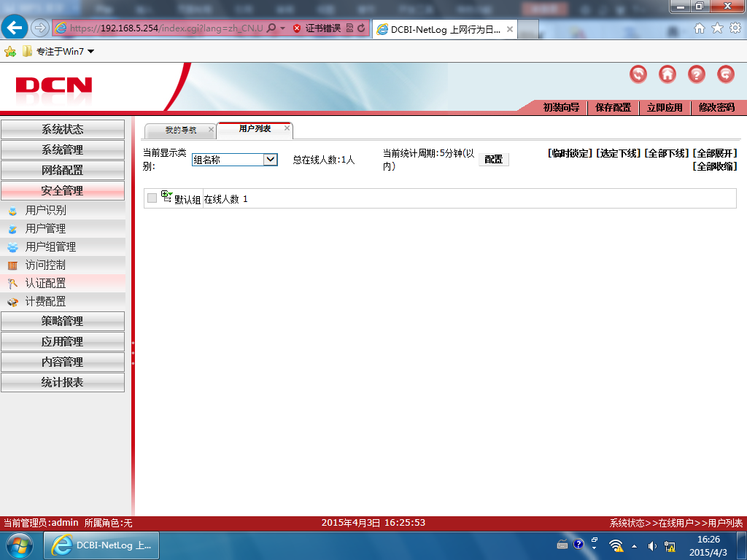Expand the 系统状态 menu section
Screen dimensions: 747x560
63,130
